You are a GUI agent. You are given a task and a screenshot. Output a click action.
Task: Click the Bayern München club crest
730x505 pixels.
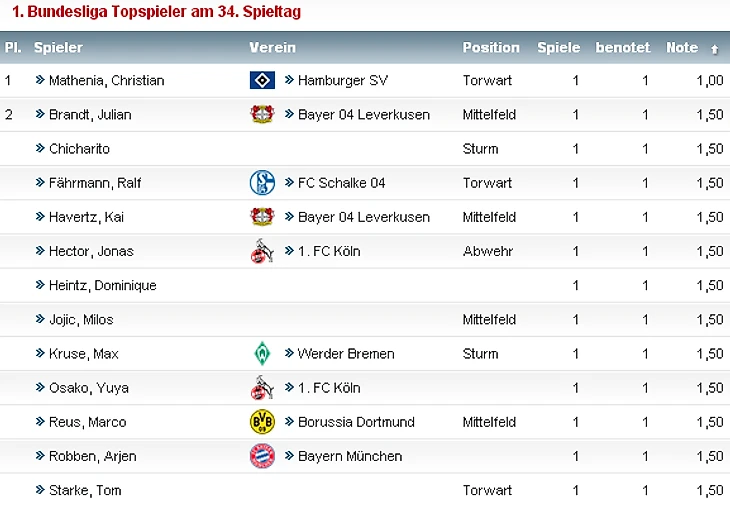tap(261, 456)
